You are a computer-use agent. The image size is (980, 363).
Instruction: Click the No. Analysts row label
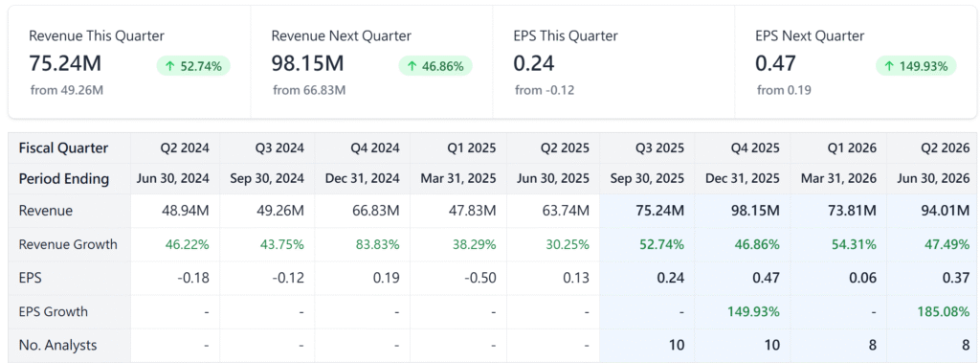tap(58, 344)
